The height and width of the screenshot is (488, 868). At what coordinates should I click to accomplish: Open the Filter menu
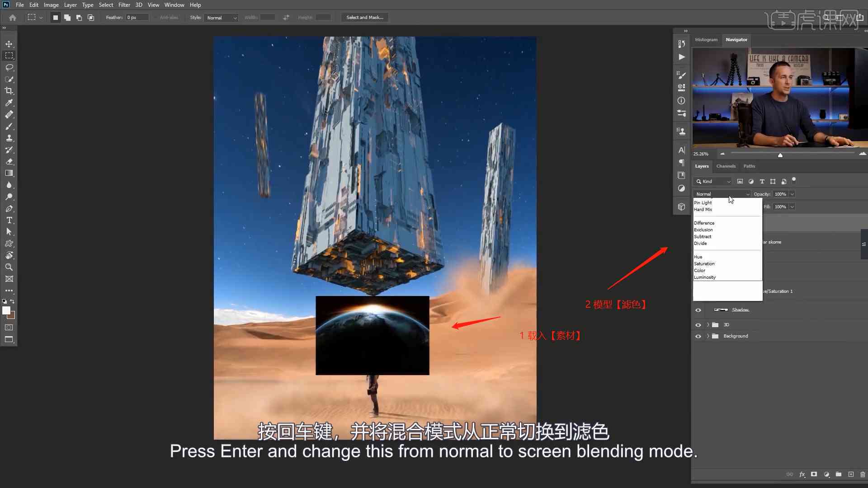124,5
